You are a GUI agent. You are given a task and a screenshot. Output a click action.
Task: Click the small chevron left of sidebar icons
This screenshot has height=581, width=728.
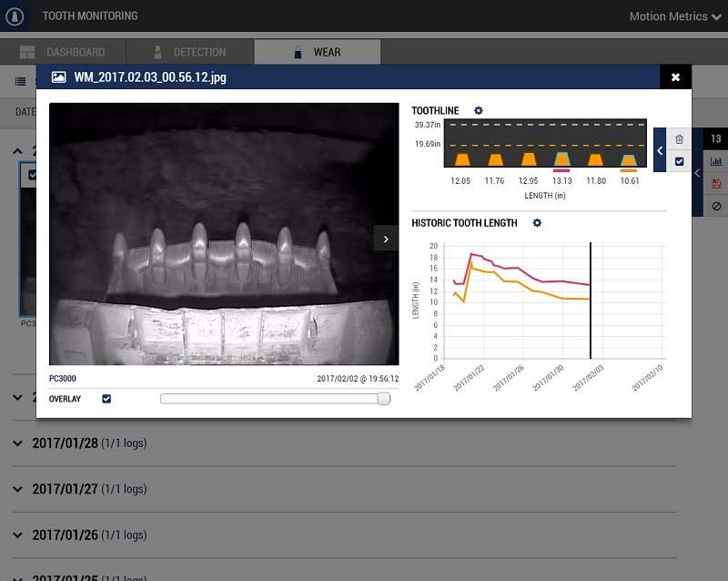tap(697, 173)
